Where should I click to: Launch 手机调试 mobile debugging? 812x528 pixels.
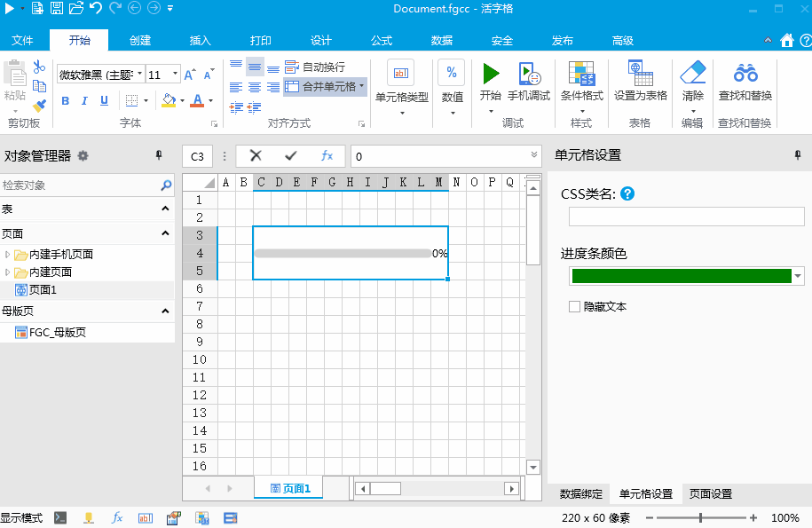(529, 82)
